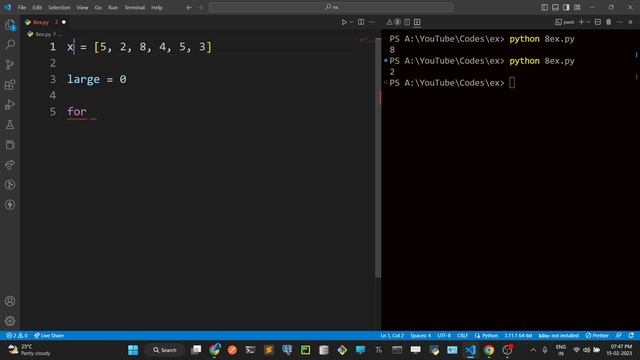The height and width of the screenshot is (360, 640).
Task: Show hidden system tray icons chevron
Action: (533, 350)
